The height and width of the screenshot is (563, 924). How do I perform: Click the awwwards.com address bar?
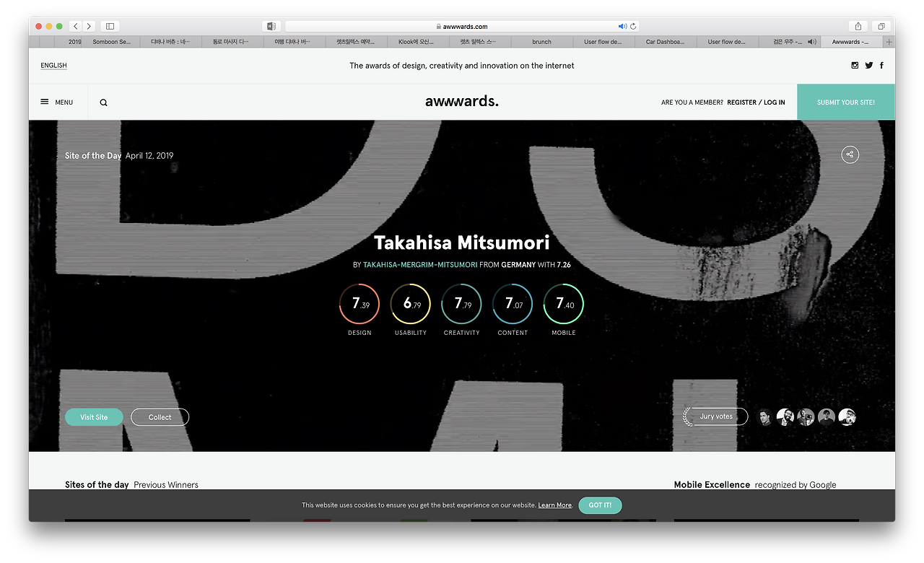pyautogui.click(x=462, y=26)
